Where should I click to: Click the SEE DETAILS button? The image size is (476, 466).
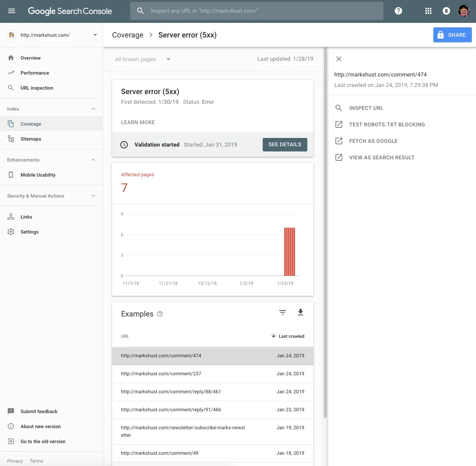[x=285, y=145]
